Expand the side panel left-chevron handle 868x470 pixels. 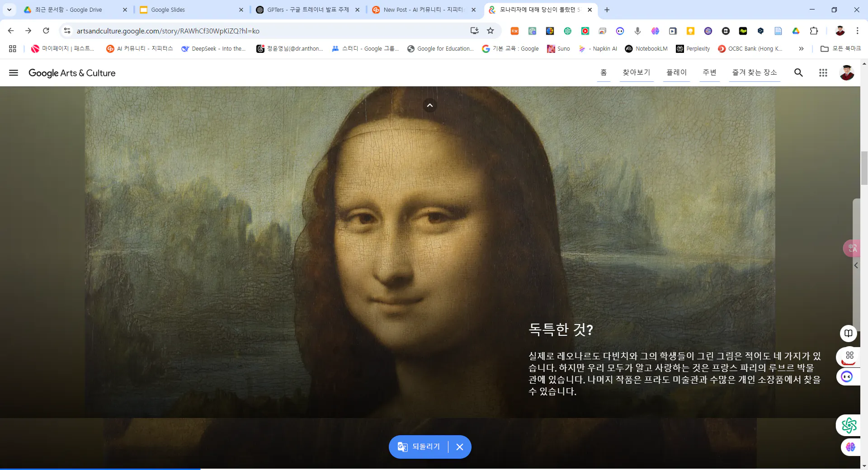pyautogui.click(x=856, y=266)
